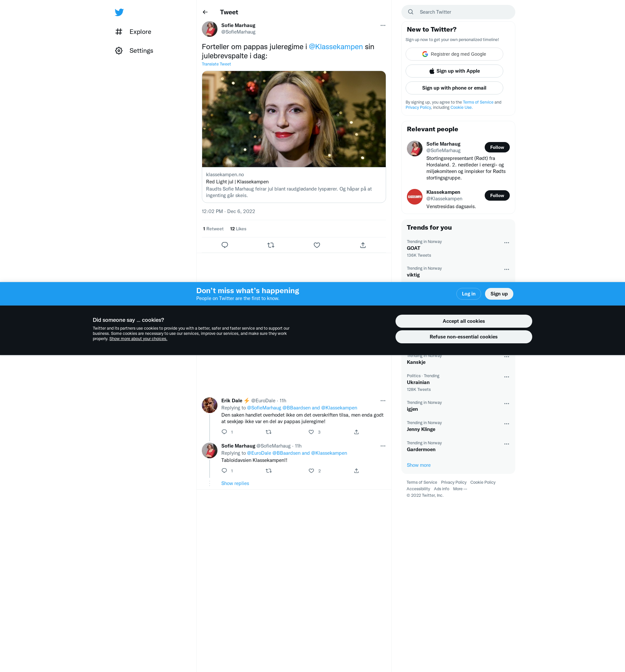Open Settings from the sidebar
Viewport: 625px width, 672px height.
tap(134, 51)
